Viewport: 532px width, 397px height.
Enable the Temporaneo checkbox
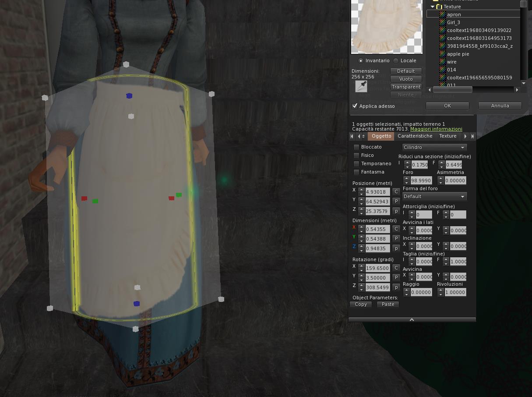point(356,164)
